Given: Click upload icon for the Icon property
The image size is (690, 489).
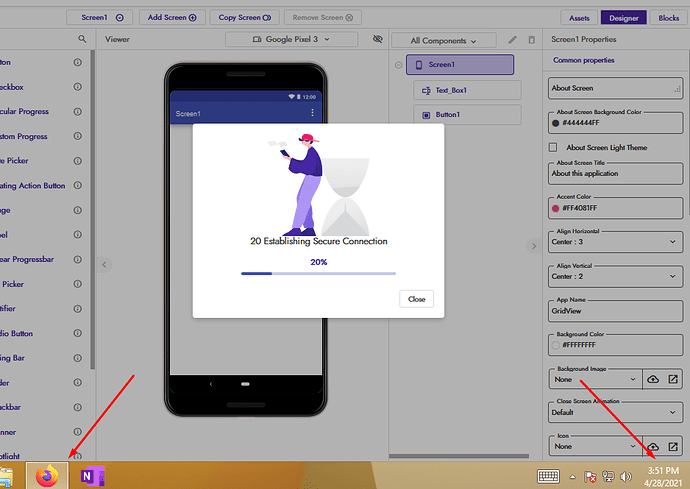Looking at the screenshot, I should pos(653,446).
